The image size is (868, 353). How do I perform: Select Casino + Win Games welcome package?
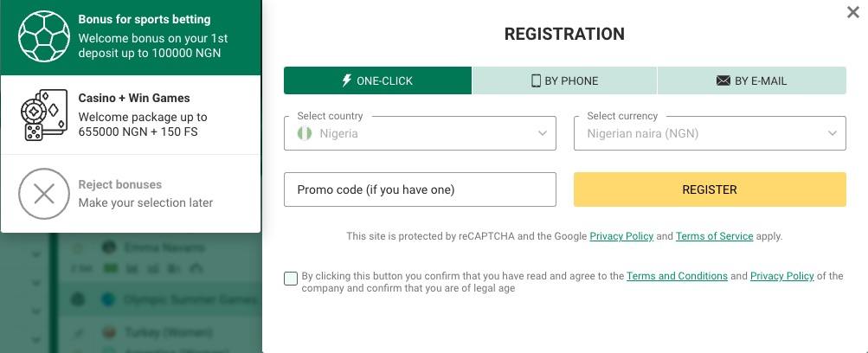[x=131, y=115]
